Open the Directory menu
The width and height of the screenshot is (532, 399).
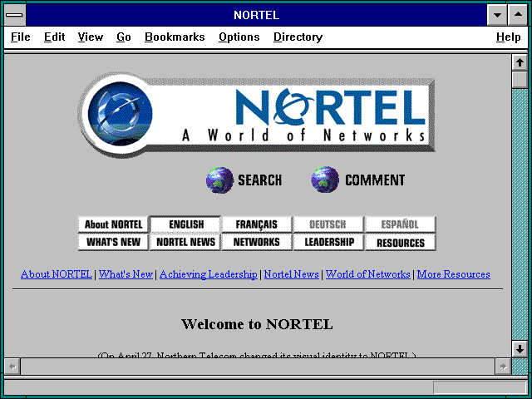[x=298, y=37]
